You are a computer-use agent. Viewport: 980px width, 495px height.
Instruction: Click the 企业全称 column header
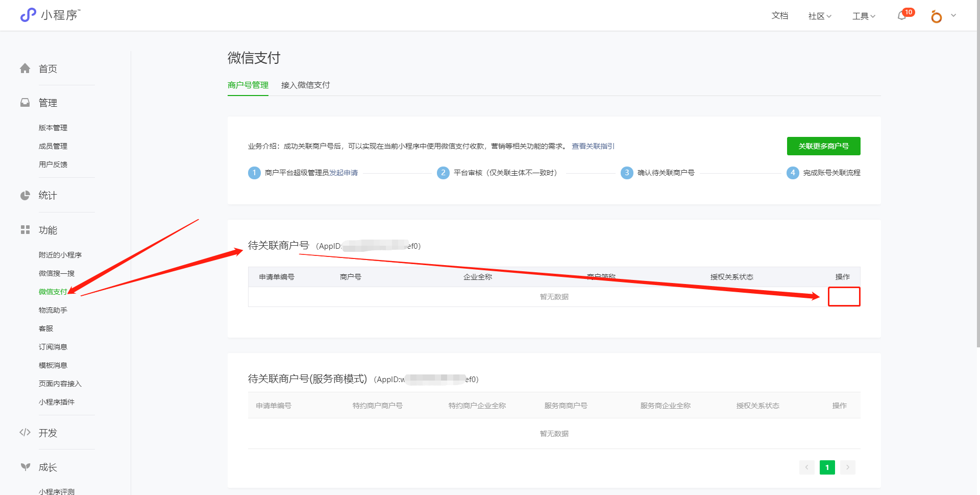click(x=478, y=277)
